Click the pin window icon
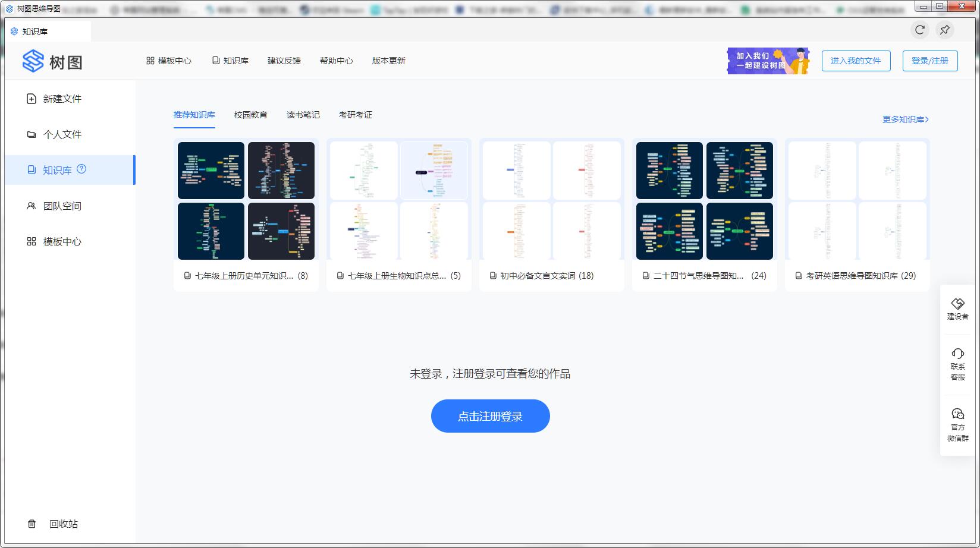Screen dimensions: 980x548 coord(944,30)
